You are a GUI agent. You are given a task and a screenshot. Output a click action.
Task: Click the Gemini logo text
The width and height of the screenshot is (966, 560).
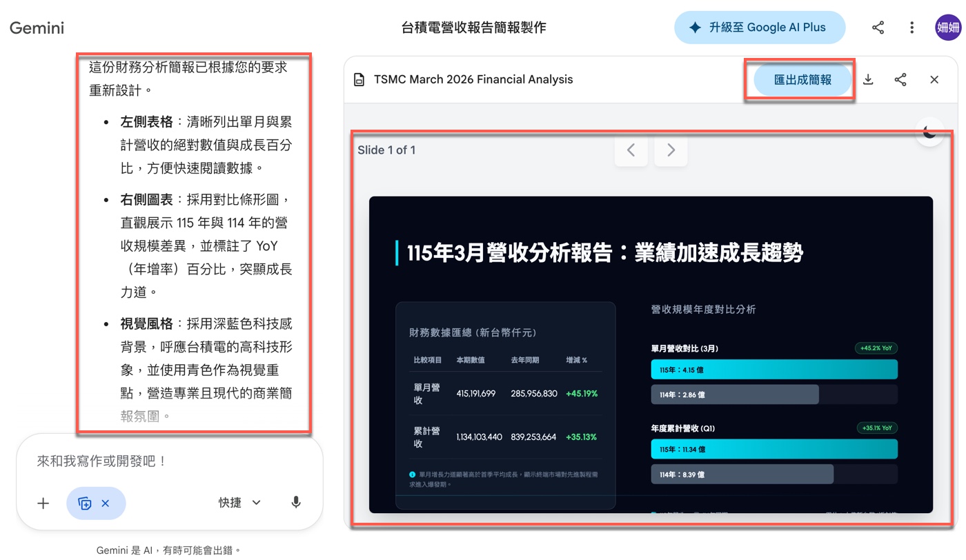[37, 28]
